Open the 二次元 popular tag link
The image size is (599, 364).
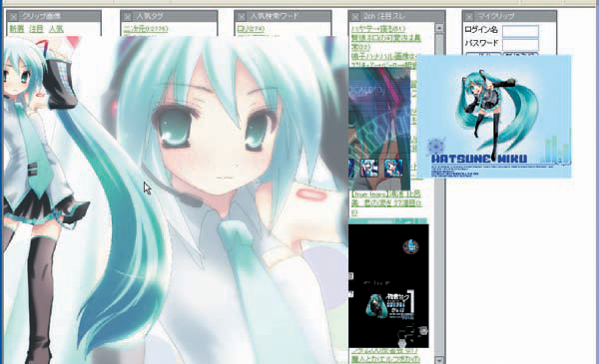point(146,29)
